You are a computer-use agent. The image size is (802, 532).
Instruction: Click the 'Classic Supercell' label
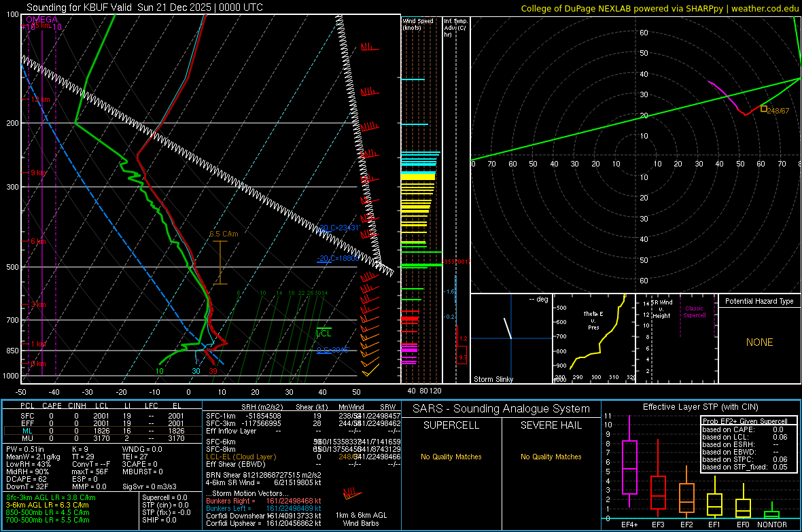695,312
